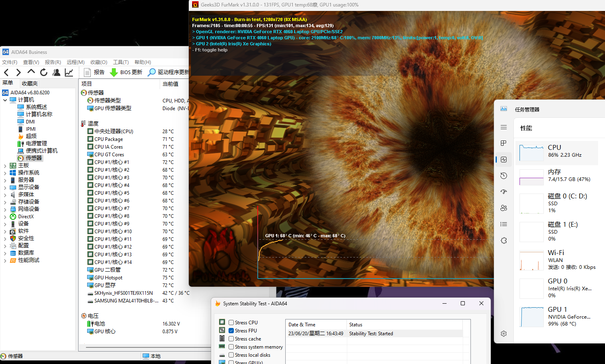Expand the 性能测试 tree node
605x364 pixels.
5,260
